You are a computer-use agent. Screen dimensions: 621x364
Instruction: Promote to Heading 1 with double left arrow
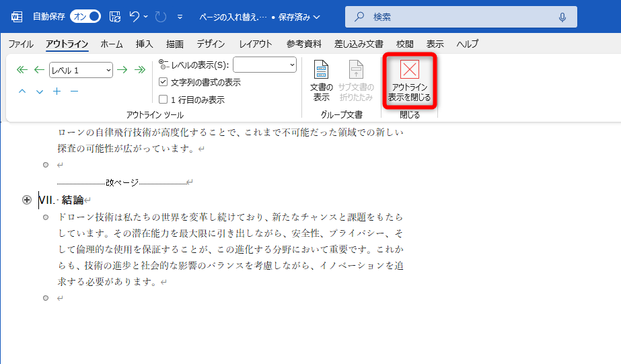[x=22, y=70]
